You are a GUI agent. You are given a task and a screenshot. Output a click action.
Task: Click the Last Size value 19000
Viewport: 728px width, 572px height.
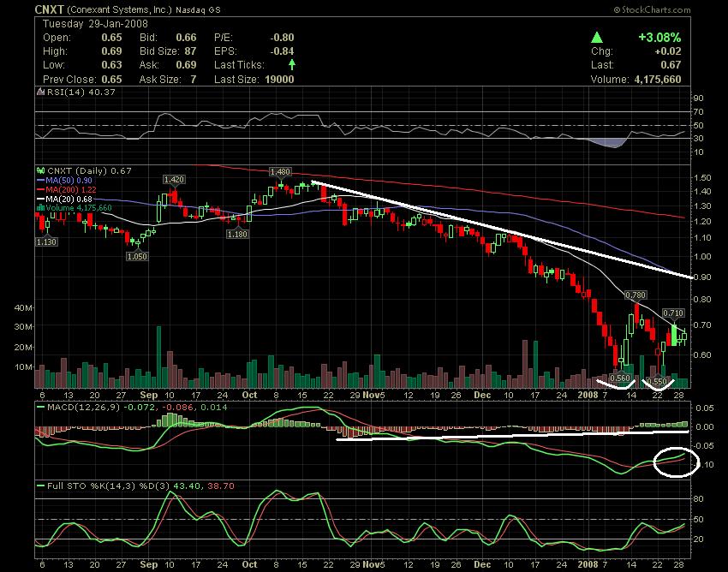[x=279, y=80]
